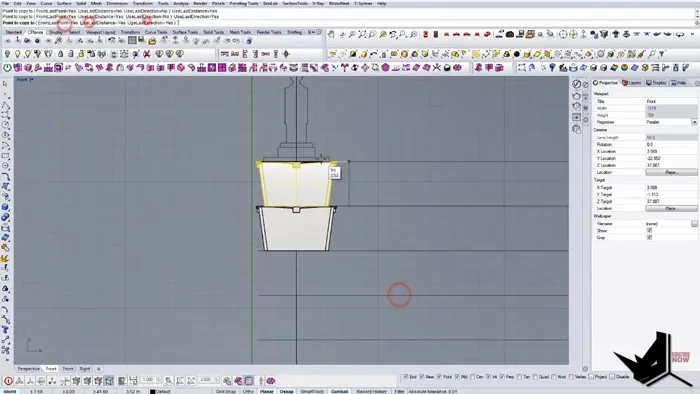Click the viewport Title field showing Front
The height and width of the screenshot is (394, 700).
coord(671,101)
